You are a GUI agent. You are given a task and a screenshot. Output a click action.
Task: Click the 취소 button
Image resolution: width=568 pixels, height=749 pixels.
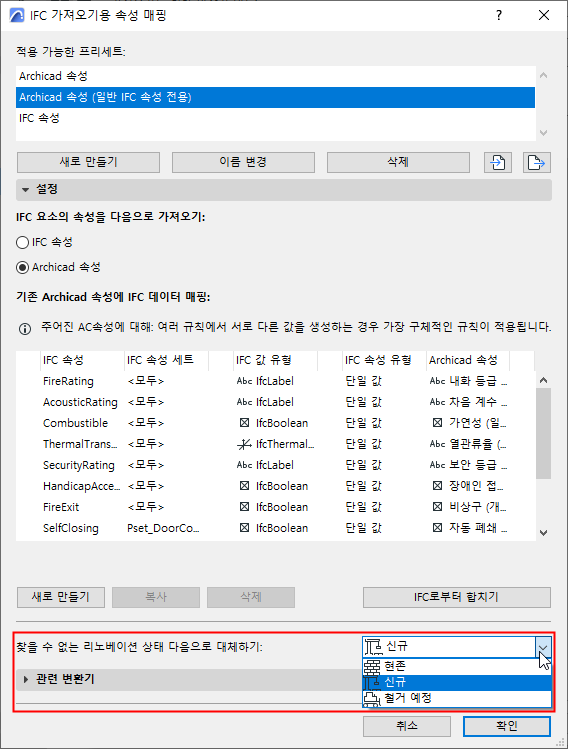[407, 726]
